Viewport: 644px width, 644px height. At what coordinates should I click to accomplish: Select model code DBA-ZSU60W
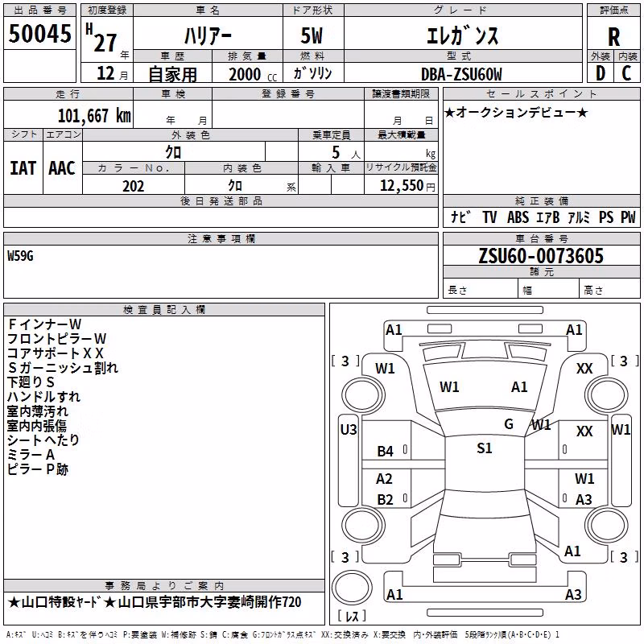461,74
